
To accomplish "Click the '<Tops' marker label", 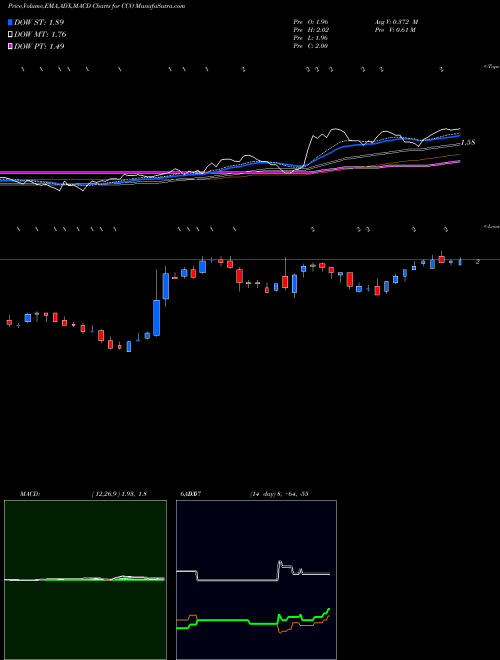I will [492, 67].
